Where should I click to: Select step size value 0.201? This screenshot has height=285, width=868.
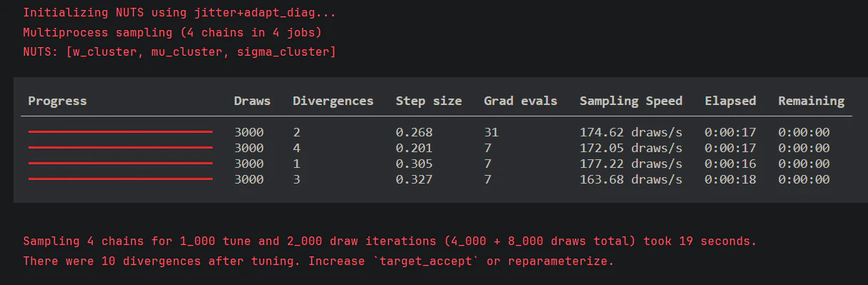click(x=414, y=148)
